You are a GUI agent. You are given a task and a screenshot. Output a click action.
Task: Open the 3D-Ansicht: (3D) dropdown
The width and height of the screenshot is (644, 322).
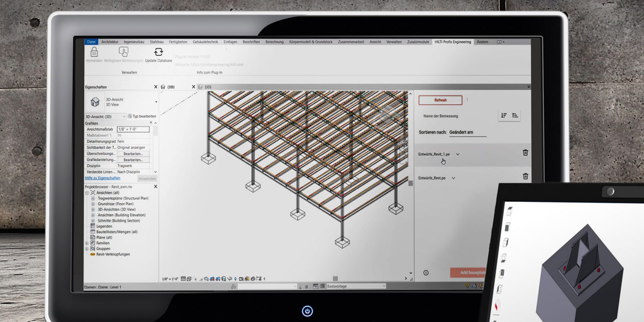(124, 117)
